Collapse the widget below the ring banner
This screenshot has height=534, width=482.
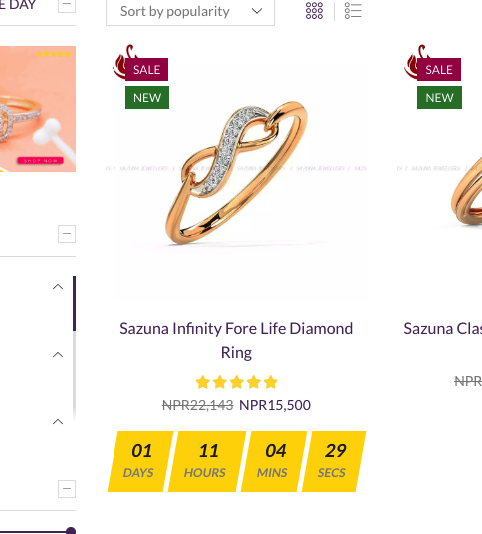pyautogui.click(x=67, y=234)
